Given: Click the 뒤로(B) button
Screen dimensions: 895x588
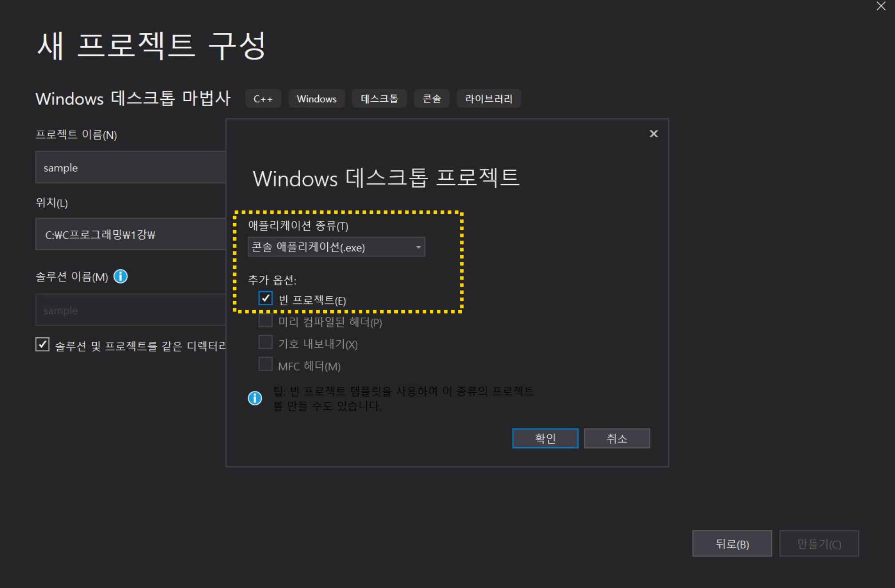Looking at the screenshot, I should pyautogui.click(x=732, y=544).
